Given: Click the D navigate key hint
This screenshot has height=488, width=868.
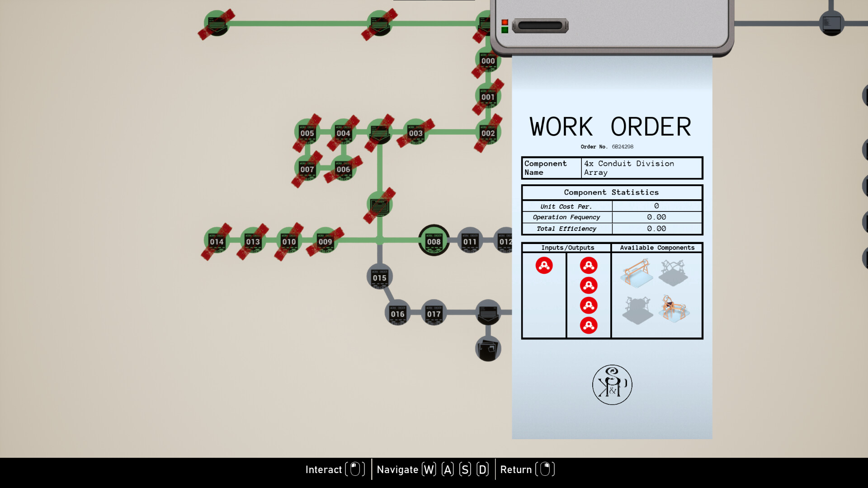Looking at the screenshot, I should click(x=482, y=469).
